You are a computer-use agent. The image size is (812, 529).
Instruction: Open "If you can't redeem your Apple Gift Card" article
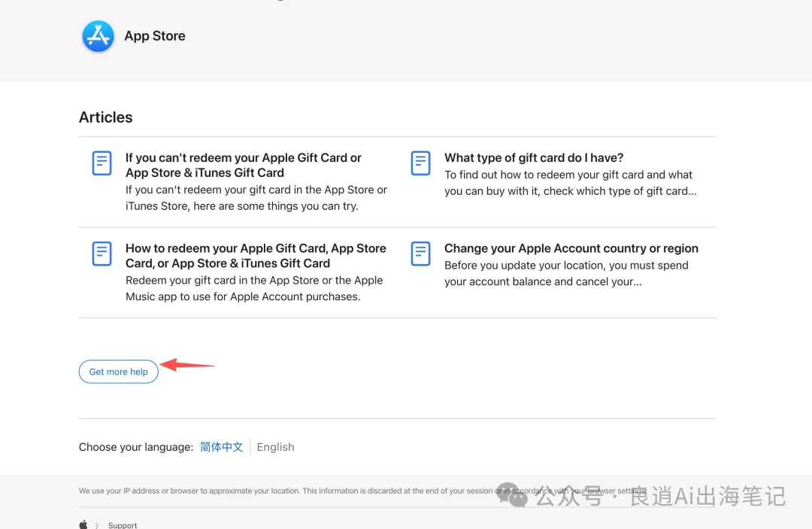click(244, 166)
